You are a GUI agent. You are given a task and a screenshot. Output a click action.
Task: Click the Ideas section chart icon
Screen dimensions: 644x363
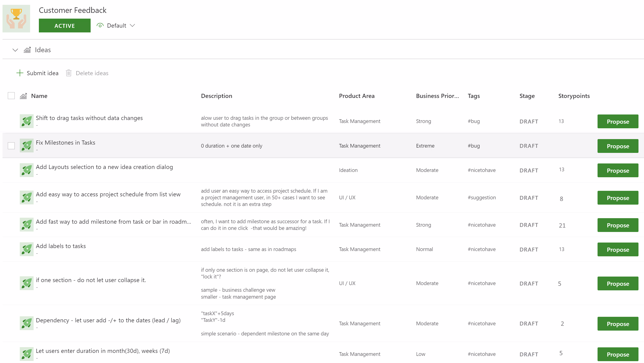click(27, 50)
